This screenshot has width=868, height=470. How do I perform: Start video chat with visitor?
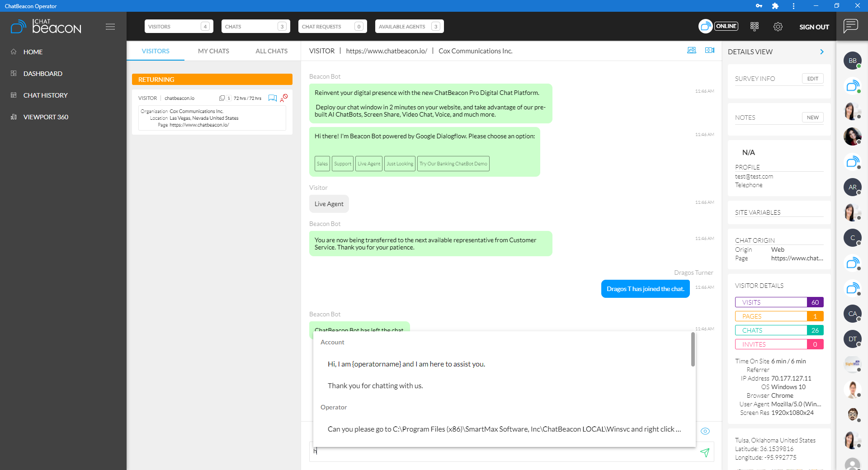710,50
